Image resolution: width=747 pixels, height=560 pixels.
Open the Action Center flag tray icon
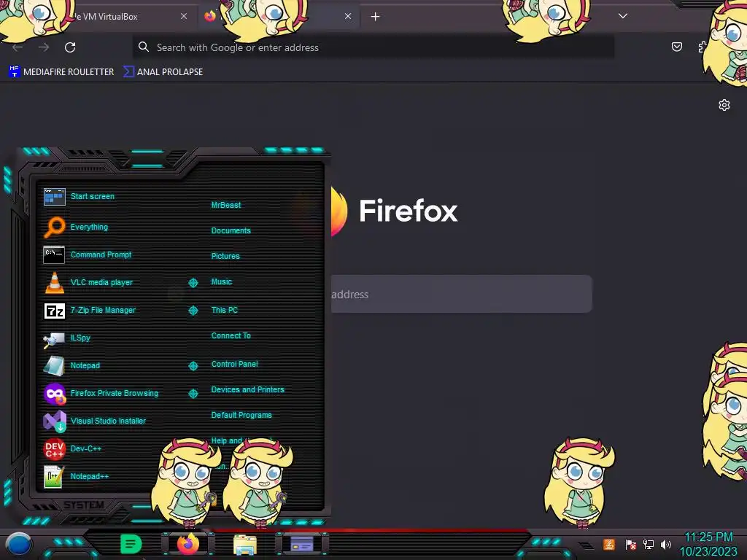(631, 544)
